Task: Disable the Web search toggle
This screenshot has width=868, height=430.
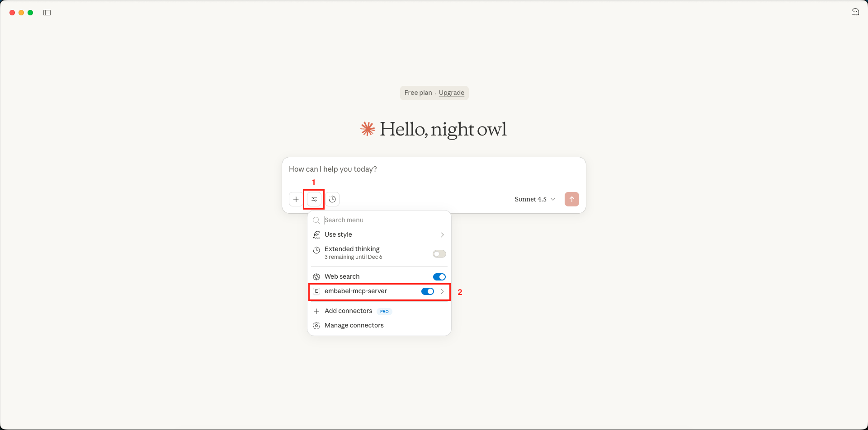Action: (x=439, y=276)
